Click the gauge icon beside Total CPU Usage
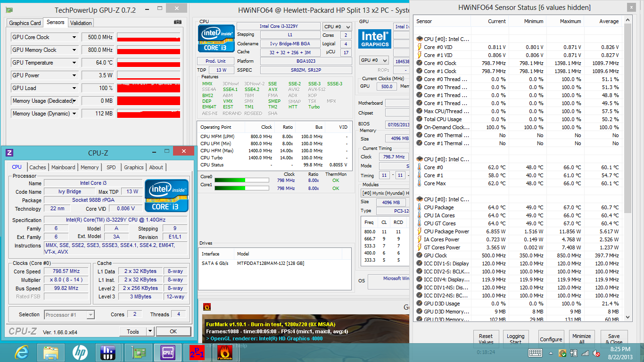Viewport: 644px width, 362px height. [419, 119]
